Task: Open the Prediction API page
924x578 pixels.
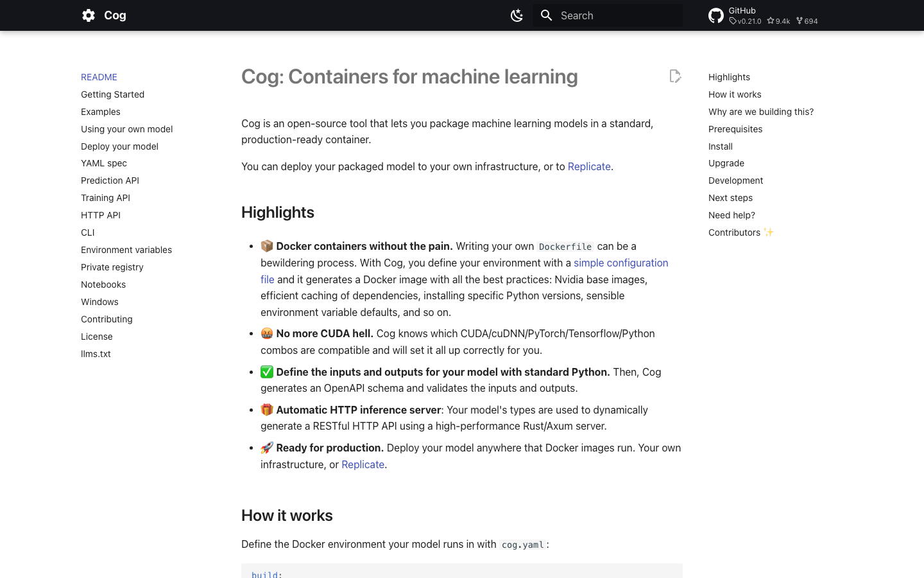Action: pos(110,180)
